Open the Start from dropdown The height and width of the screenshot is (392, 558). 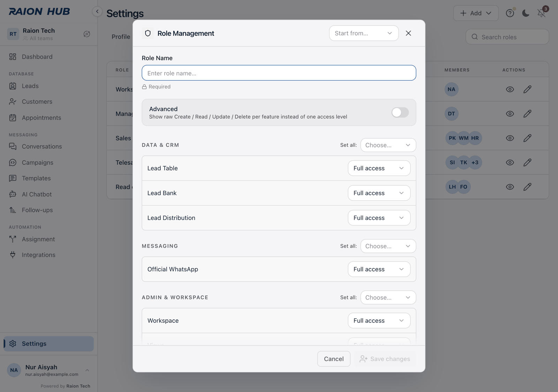(364, 33)
